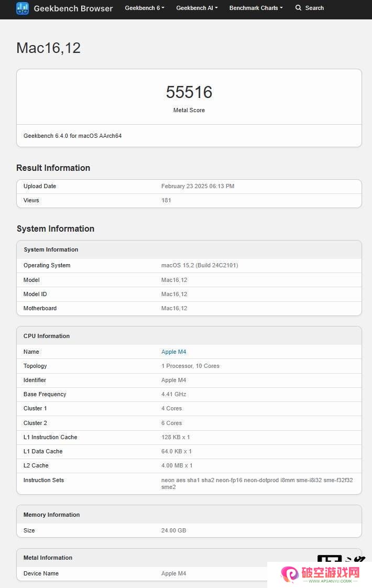
Task: Select the memory size 24.00 GB
Action: point(173,530)
